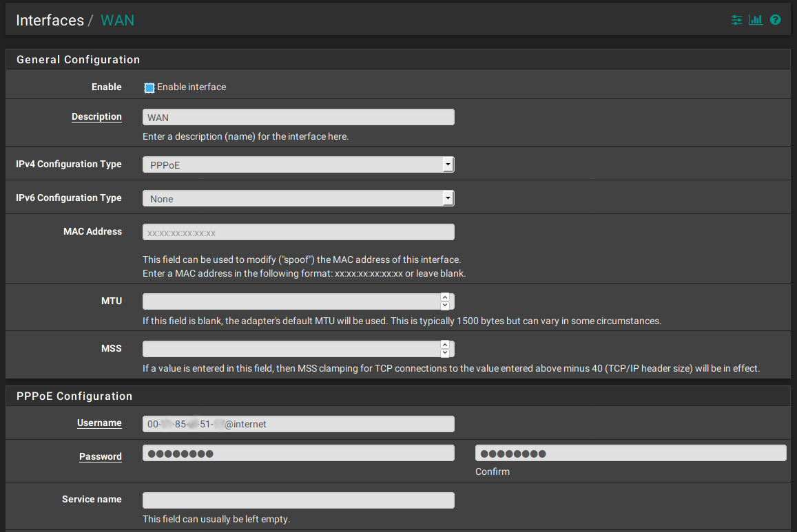
Task: Click the Interfaces breadcrumb link
Action: 50,21
